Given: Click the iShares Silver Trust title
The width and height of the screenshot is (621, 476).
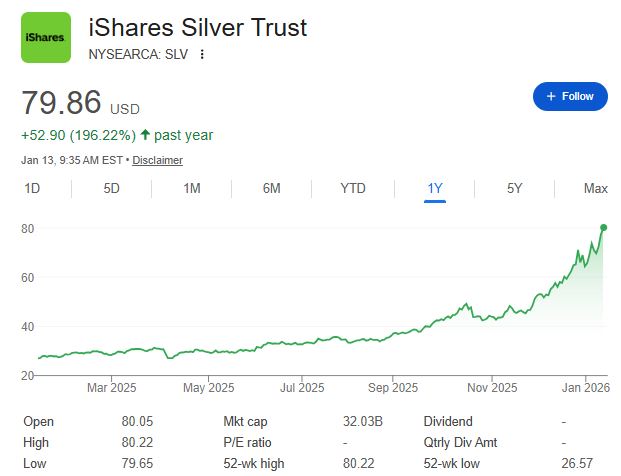Looking at the screenshot, I should [197, 27].
